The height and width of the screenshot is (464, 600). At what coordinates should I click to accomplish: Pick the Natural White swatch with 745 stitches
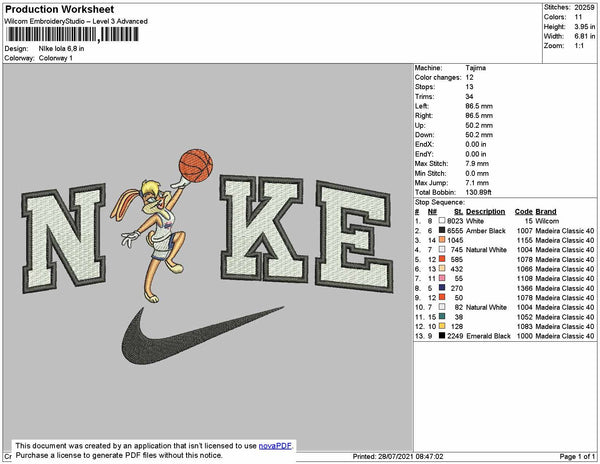tap(442, 249)
